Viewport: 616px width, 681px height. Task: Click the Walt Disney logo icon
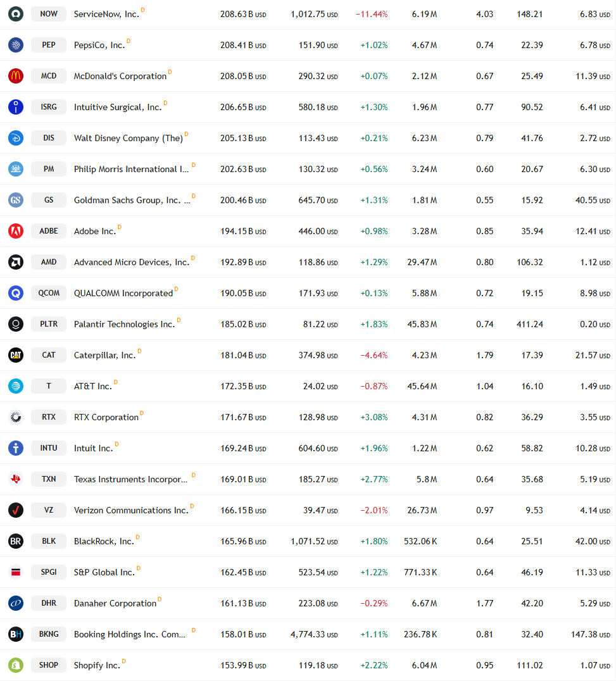pos(16,138)
